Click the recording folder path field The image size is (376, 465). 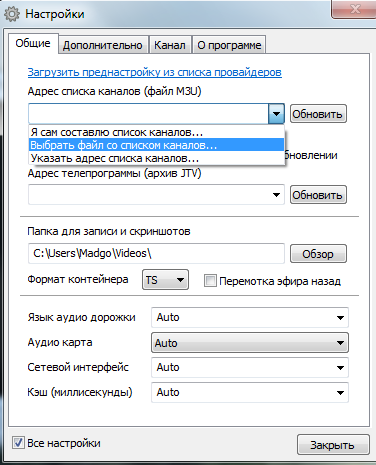156,253
